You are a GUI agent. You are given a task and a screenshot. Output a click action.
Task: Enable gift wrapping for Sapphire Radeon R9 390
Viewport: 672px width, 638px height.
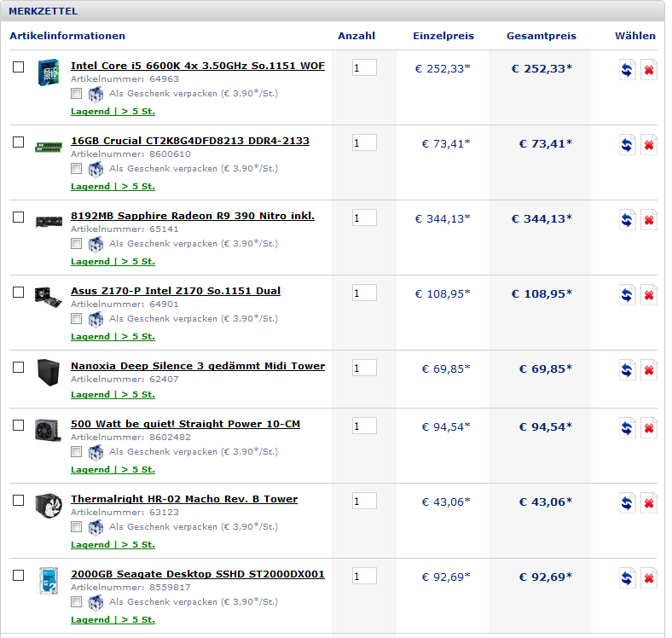pos(76,244)
